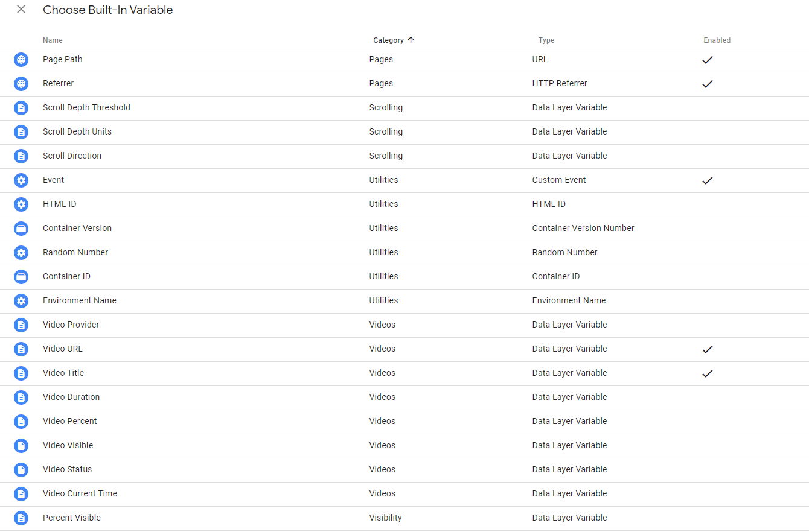This screenshot has height=532, width=809.
Task: Click the document icon next to Scroll Direction
Action: click(x=21, y=156)
